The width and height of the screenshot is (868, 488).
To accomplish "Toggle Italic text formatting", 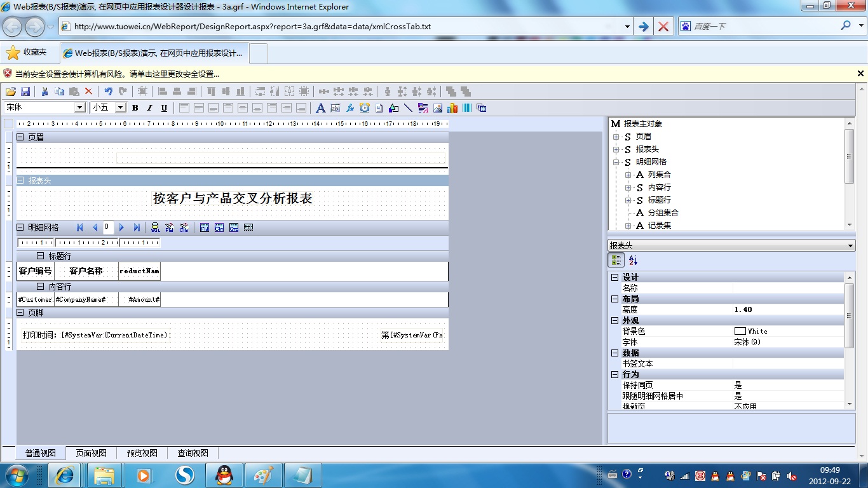I will pyautogui.click(x=150, y=108).
